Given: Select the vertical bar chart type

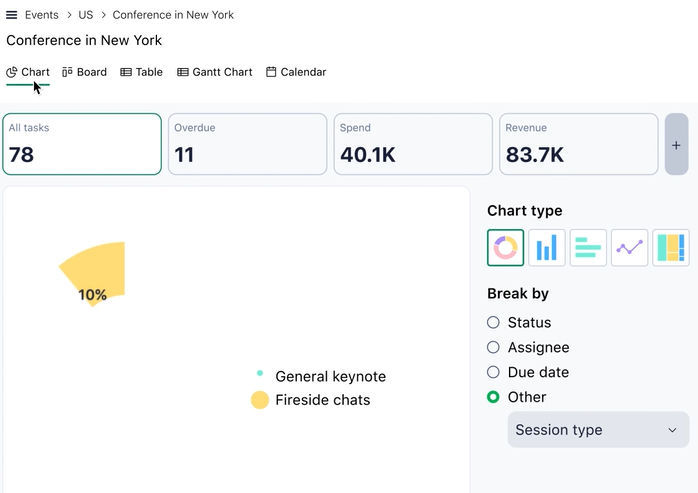Looking at the screenshot, I should 547,248.
